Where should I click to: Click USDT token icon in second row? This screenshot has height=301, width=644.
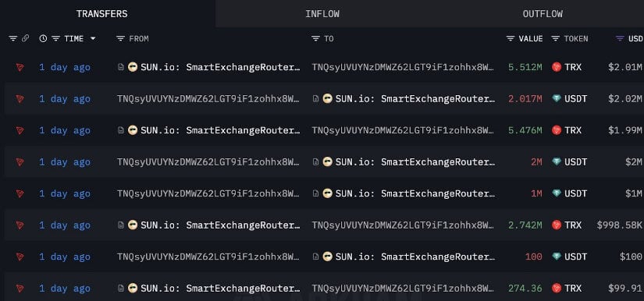pyautogui.click(x=557, y=99)
